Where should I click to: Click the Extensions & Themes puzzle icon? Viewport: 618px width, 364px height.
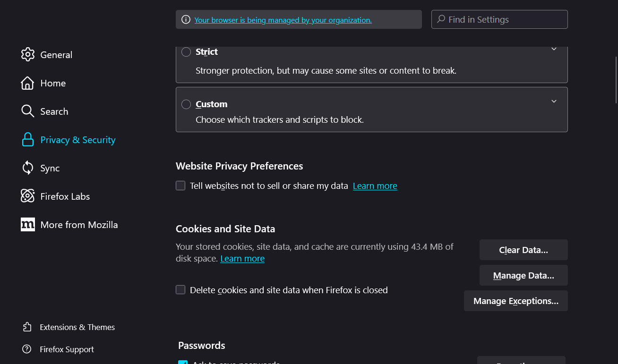(x=27, y=327)
